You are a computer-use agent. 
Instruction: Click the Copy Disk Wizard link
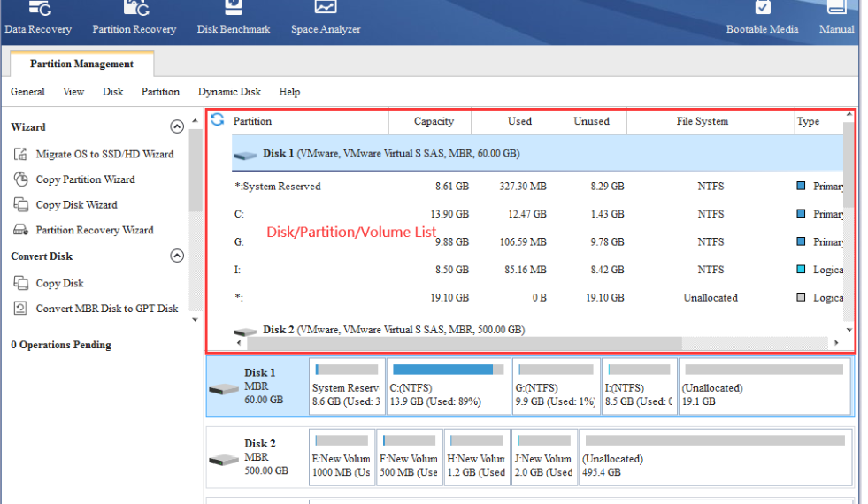coord(76,205)
